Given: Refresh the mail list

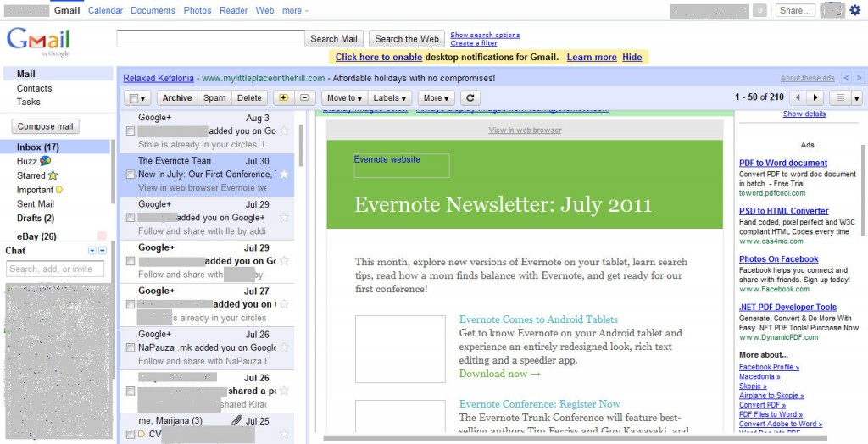Looking at the screenshot, I should pos(470,98).
